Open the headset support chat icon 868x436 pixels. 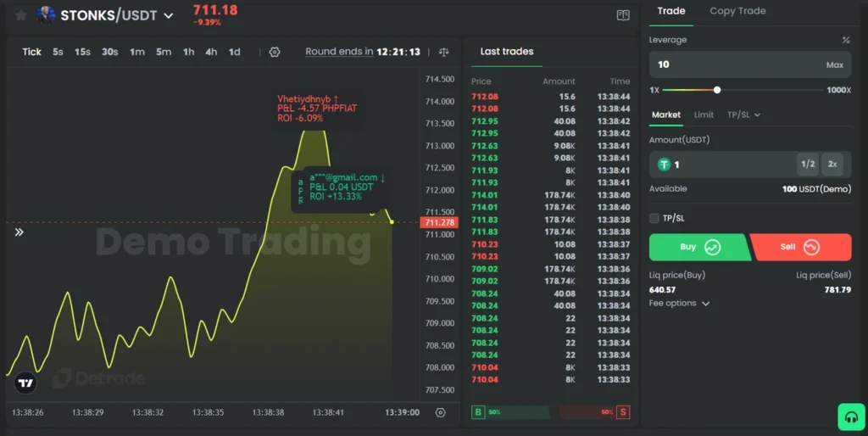pyautogui.click(x=851, y=417)
